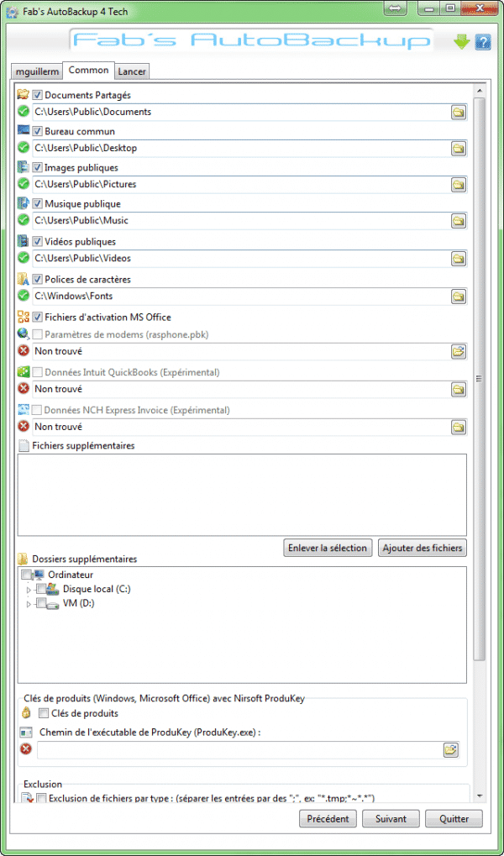This screenshot has width=504, height=856.
Task: Click the vertical scrollbar thumb
Action: click(479, 380)
